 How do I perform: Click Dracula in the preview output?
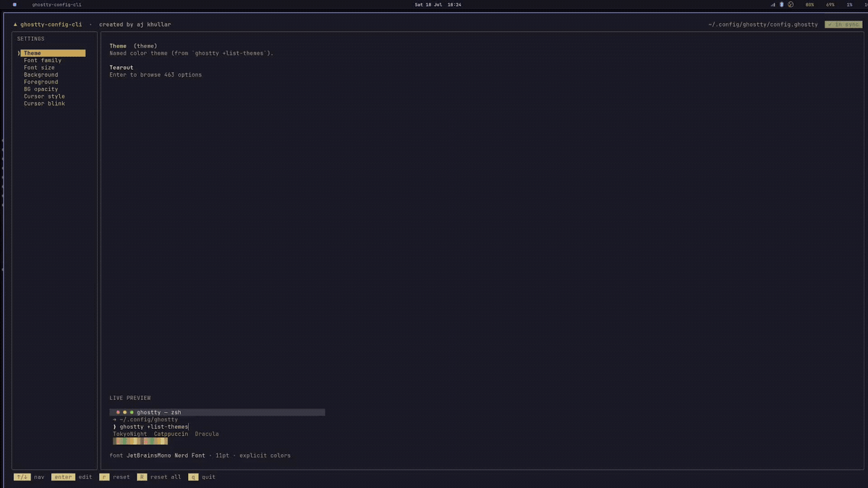pyautogui.click(x=207, y=434)
